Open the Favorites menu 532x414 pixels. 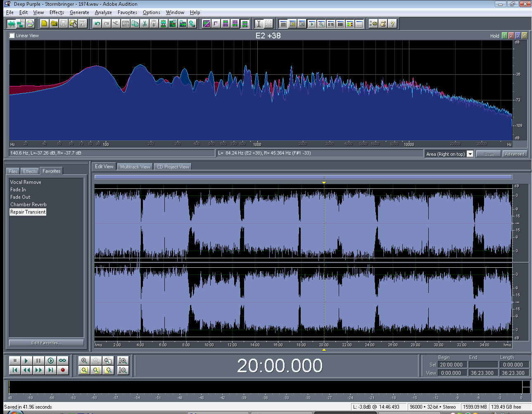tap(127, 12)
